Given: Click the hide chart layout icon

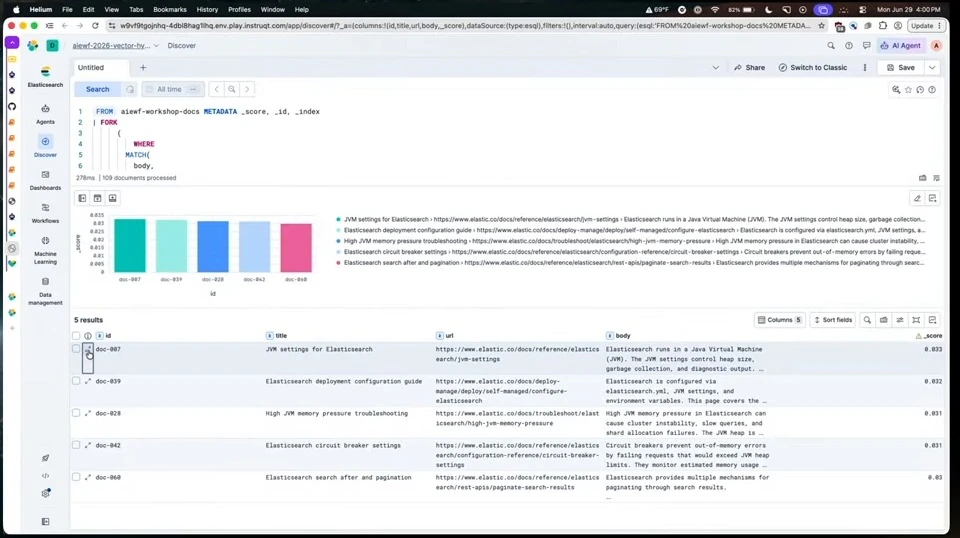Looking at the screenshot, I should click(97, 198).
